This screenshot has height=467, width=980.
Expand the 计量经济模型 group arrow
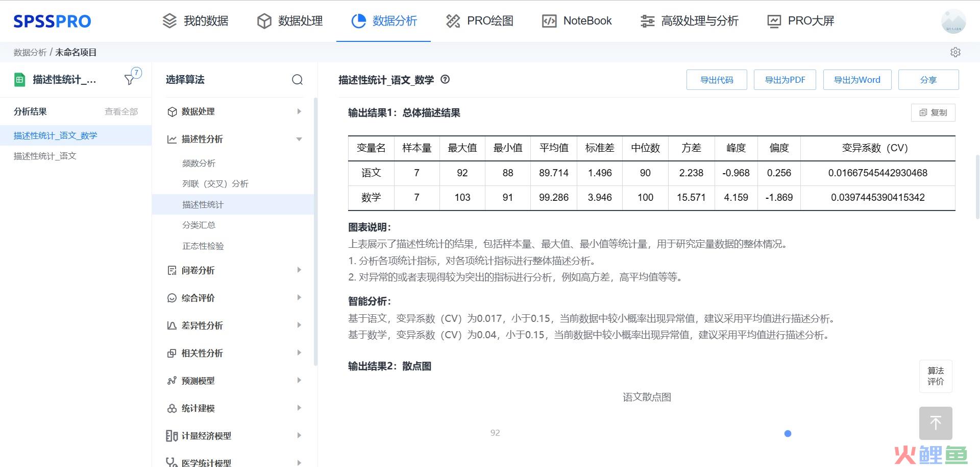(299, 435)
